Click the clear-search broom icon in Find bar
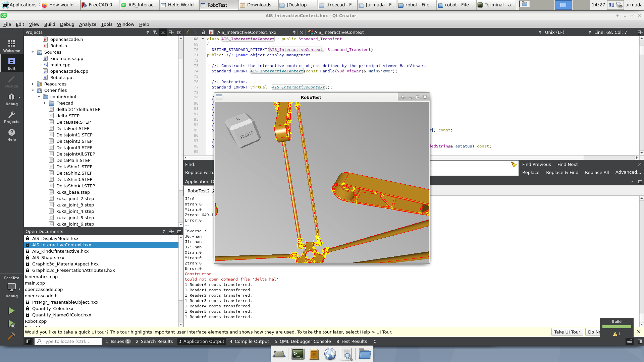 pos(514,164)
